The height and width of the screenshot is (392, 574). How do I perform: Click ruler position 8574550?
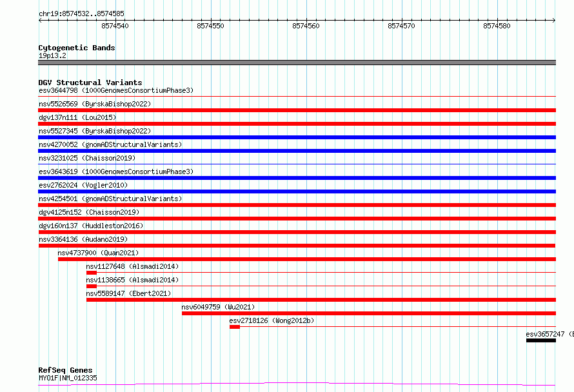(210, 26)
